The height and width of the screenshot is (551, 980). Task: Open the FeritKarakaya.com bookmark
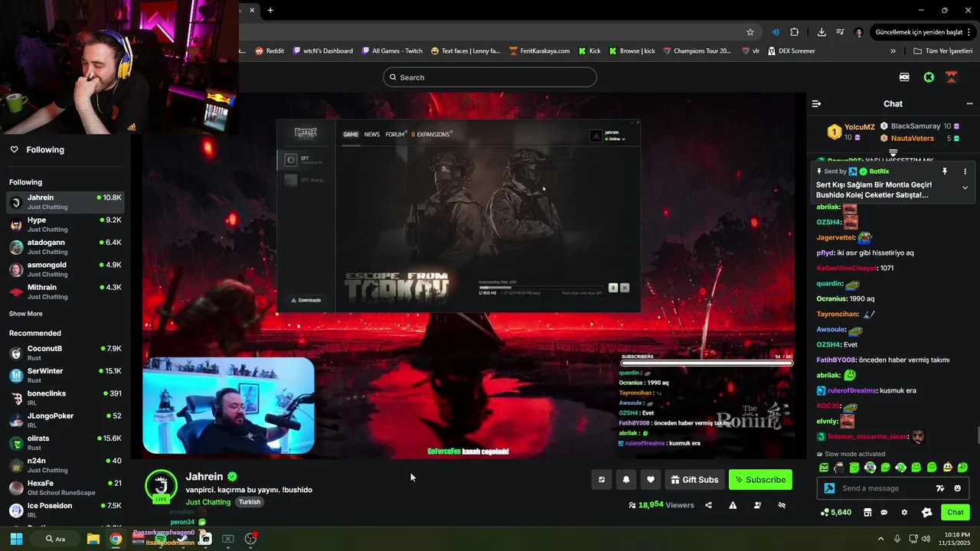(x=539, y=51)
